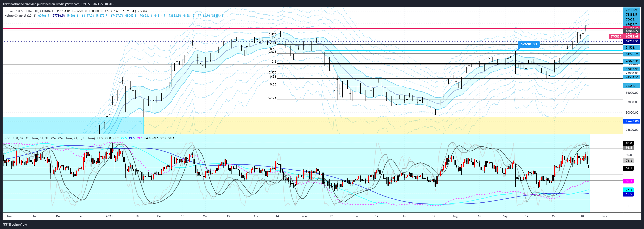The width and height of the screenshot is (644, 229).
Task: Click the Nov label at time axis start
Action: point(10,216)
